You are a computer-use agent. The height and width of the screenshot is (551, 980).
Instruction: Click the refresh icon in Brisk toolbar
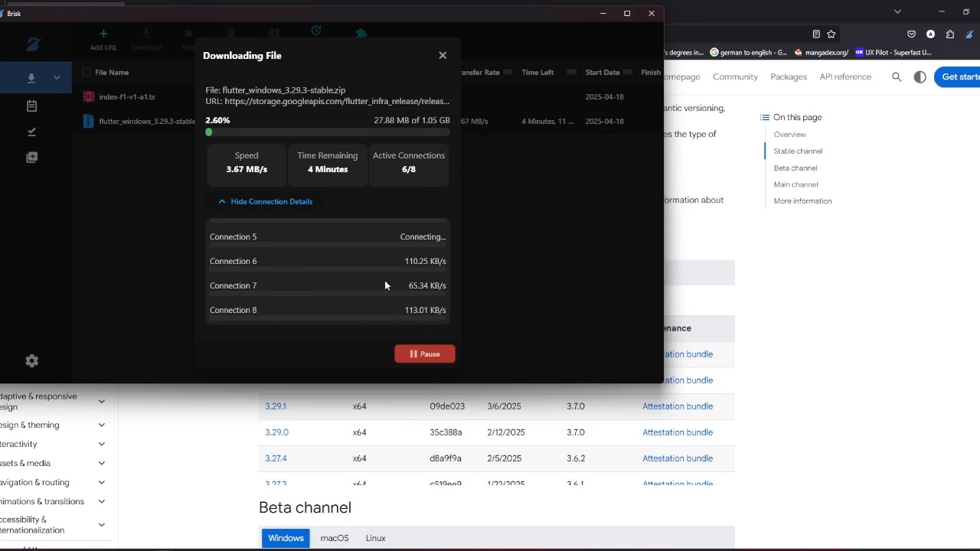pos(316,31)
